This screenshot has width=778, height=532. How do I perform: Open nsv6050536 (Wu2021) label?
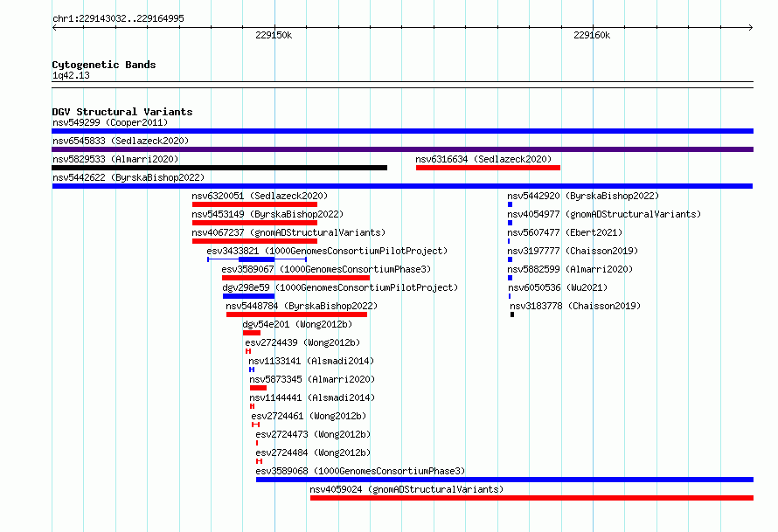coord(558,287)
